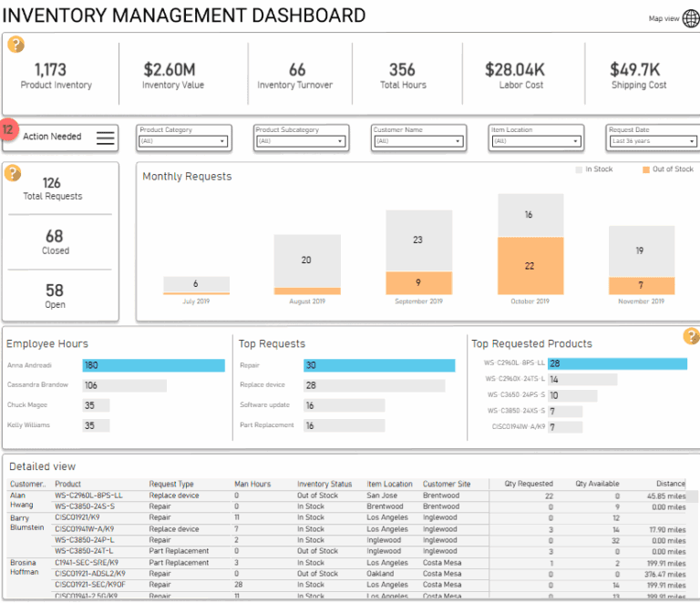Click the October 2019 out-of-stock bar showing 22
Screen dimensions: 700x603
point(530,266)
